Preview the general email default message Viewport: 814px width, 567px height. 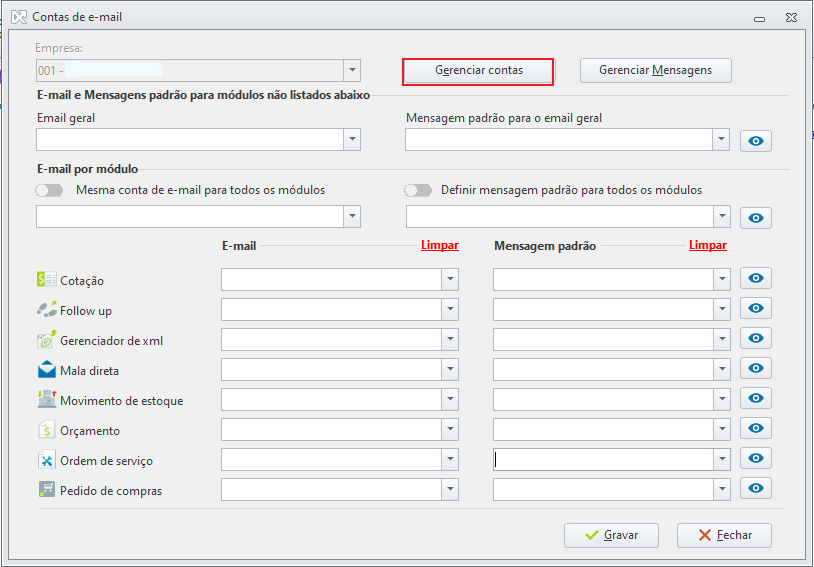pyautogui.click(x=755, y=141)
